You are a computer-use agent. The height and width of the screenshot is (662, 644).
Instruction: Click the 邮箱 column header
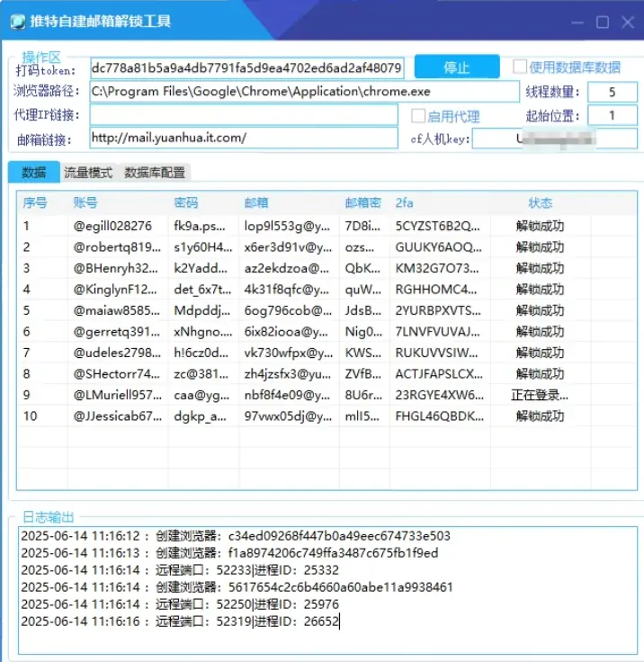(256, 203)
